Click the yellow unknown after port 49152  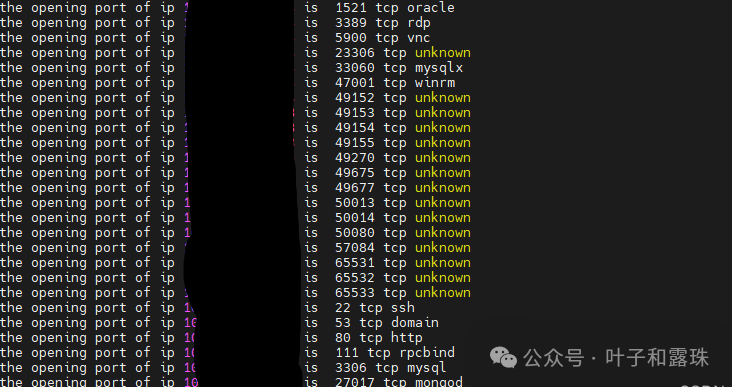tap(443, 98)
